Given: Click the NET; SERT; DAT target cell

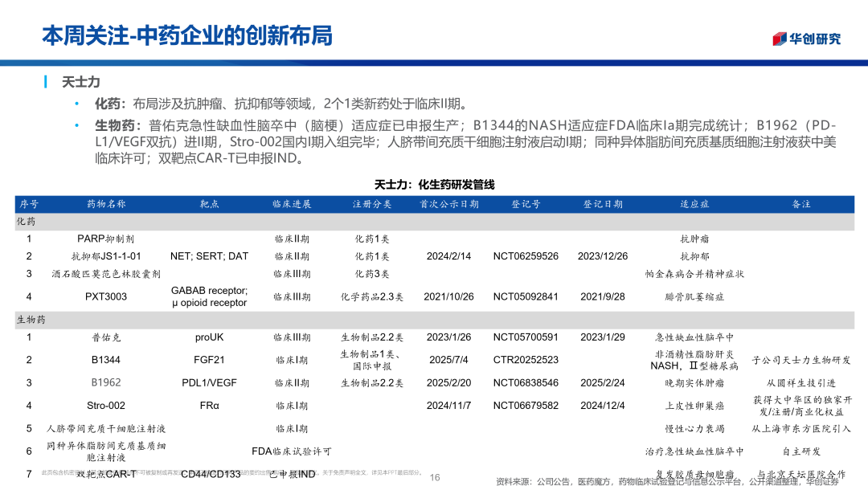Looking at the screenshot, I should (209, 256).
